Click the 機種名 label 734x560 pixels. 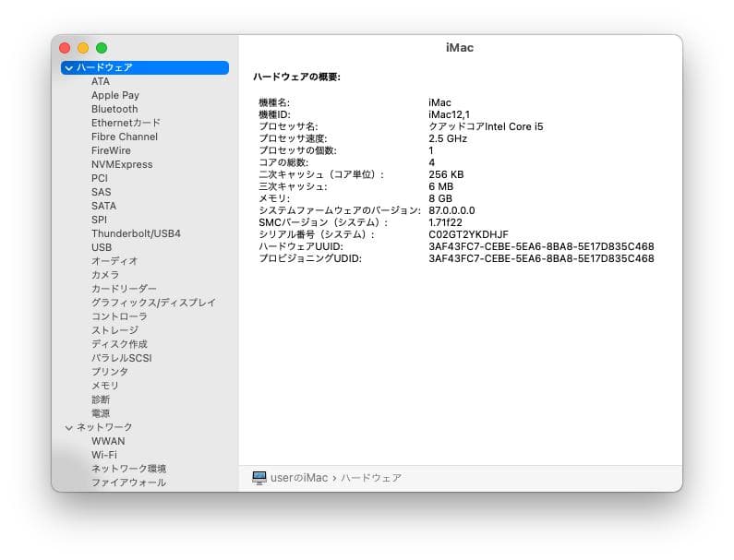click(274, 103)
